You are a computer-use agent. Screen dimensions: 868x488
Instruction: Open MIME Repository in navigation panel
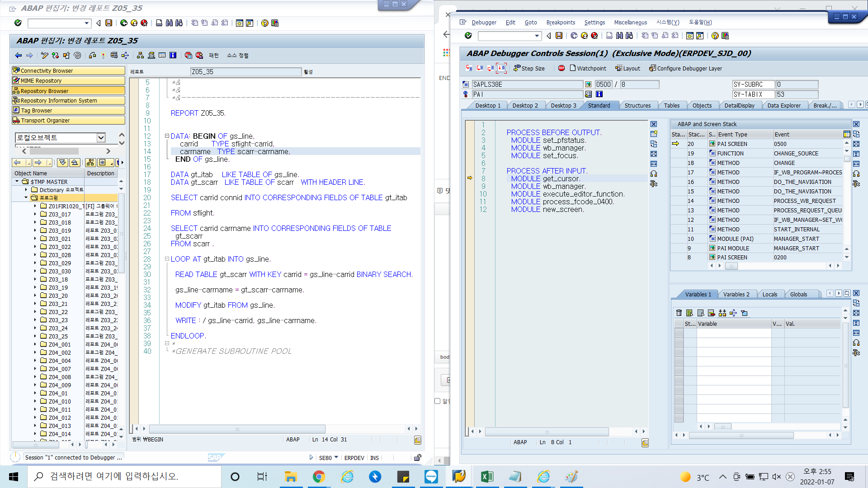[68, 80]
